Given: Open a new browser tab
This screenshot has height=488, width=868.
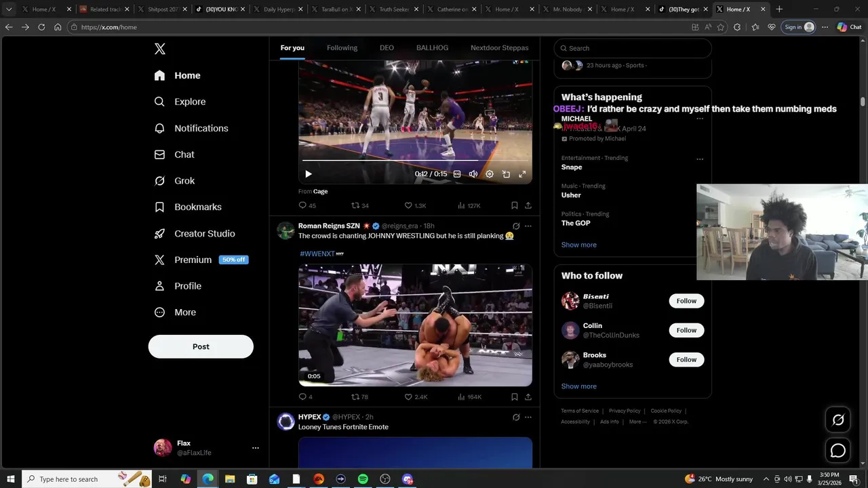Looking at the screenshot, I should pyautogui.click(x=779, y=9).
